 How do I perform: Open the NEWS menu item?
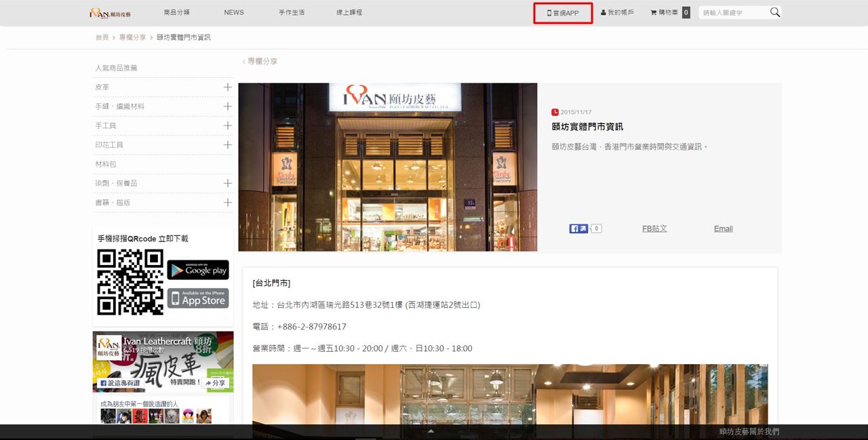coord(234,13)
